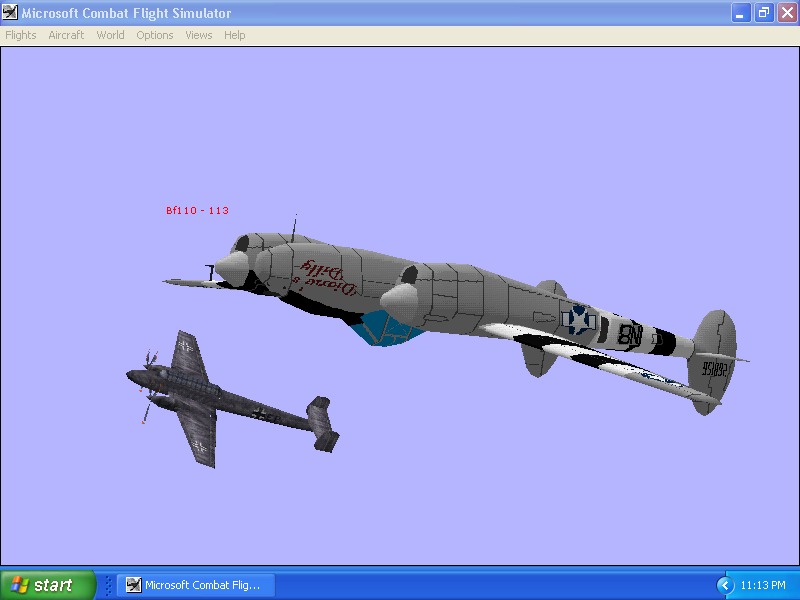Screen dimensions: 800x600
Task: Expand hidden system tray icons chevron
Action: pyautogui.click(x=725, y=585)
